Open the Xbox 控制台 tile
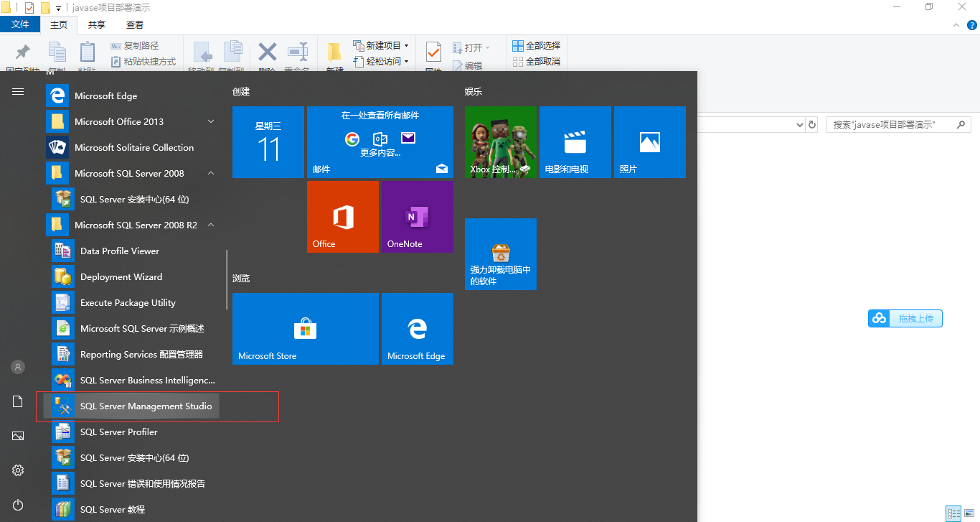The image size is (980, 522). click(501, 142)
